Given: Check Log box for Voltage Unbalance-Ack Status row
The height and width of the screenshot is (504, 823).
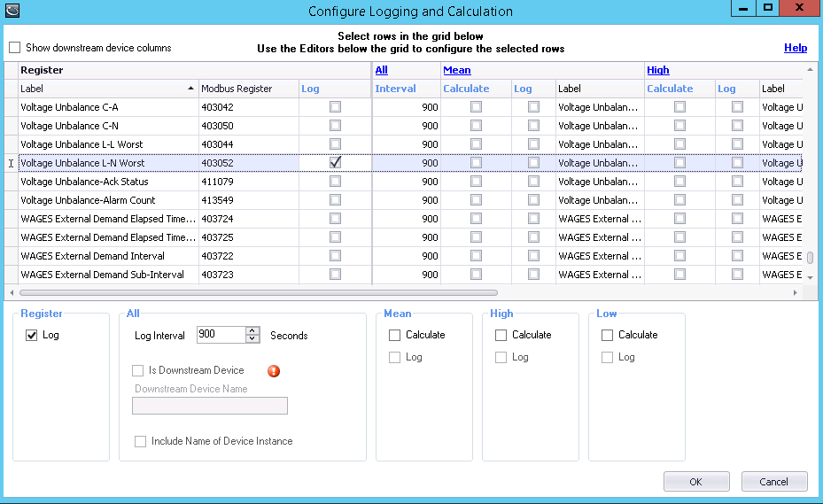Looking at the screenshot, I should tap(336, 182).
